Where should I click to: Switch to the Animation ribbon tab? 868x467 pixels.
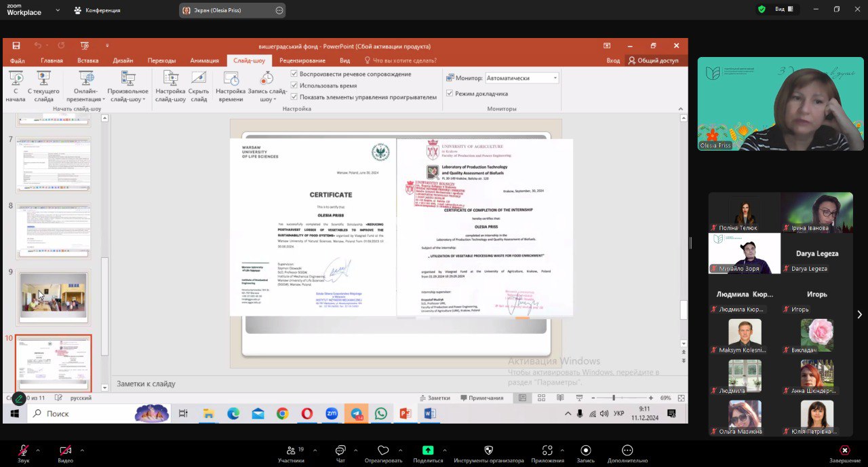pyautogui.click(x=204, y=60)
